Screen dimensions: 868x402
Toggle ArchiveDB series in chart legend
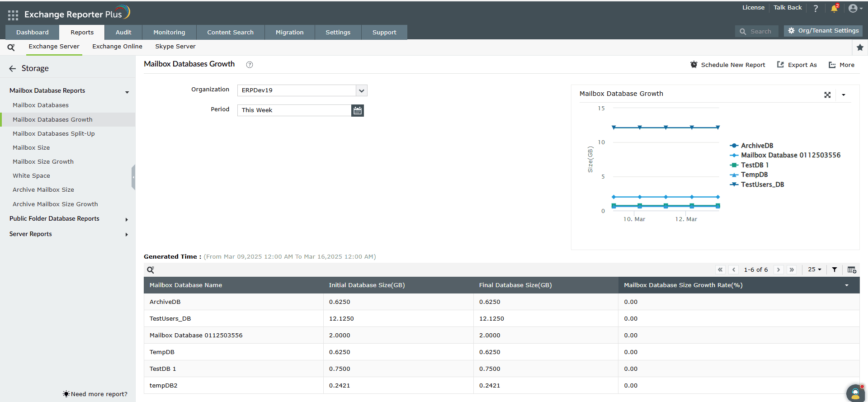751,146
